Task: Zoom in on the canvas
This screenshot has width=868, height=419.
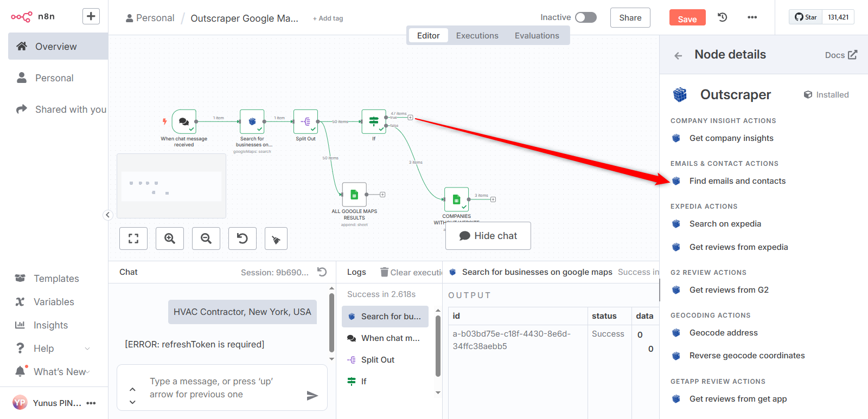Action: [170, 238]
